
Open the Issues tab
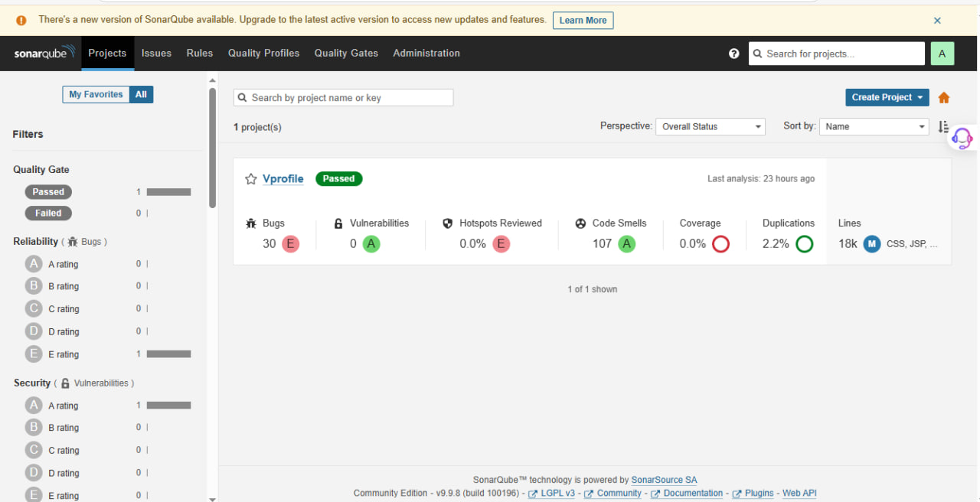156,54
